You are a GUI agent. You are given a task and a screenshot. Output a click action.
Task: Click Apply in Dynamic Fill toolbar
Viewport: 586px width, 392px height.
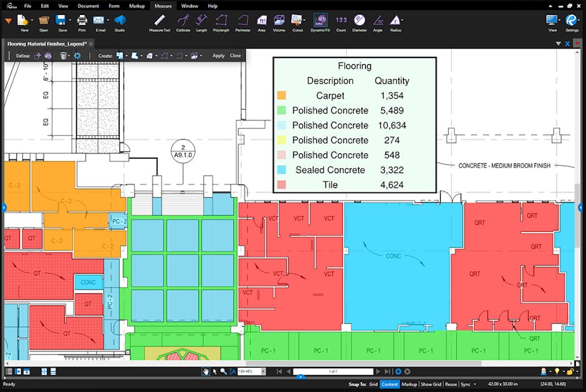coord(218,55)
